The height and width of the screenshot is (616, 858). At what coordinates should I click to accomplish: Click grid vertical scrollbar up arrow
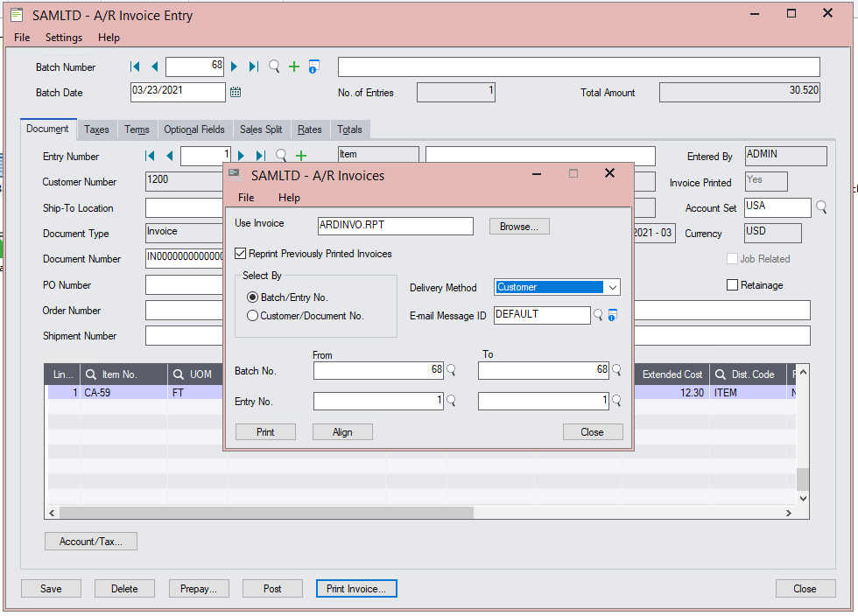803,372
